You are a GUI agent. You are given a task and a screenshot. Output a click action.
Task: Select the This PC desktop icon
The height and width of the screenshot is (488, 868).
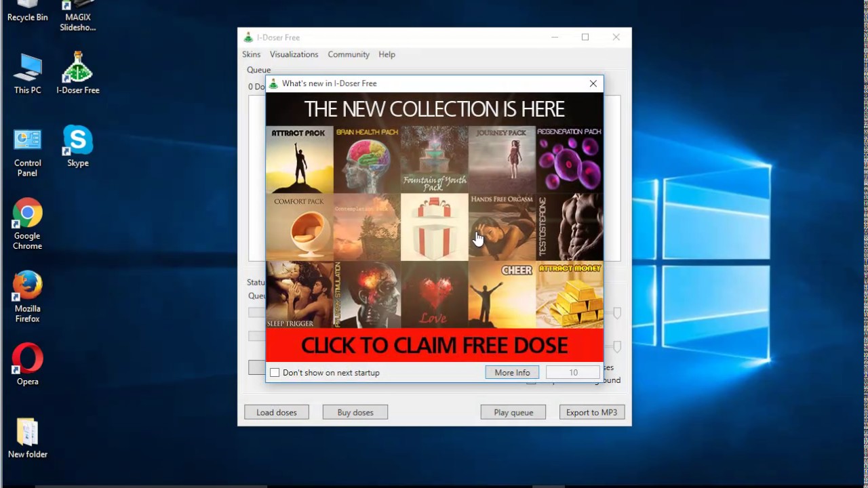coord(27,73)
